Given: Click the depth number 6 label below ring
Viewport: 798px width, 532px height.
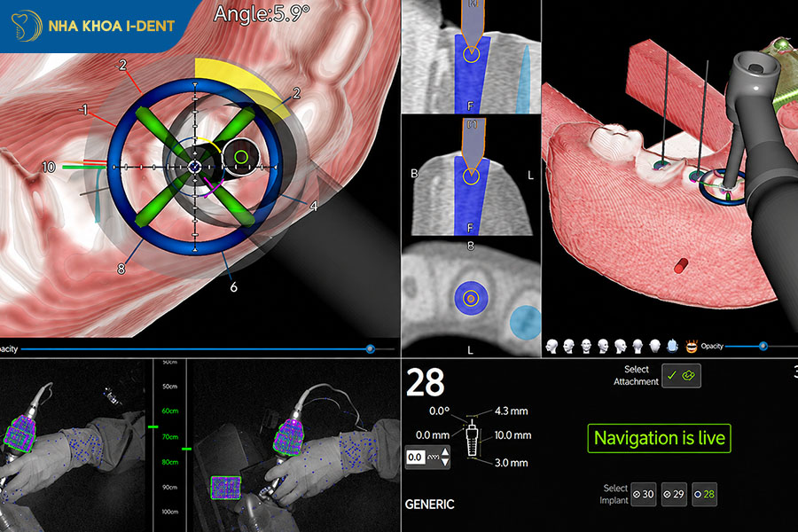Looking at the screenshot, I should click(233, 287).
